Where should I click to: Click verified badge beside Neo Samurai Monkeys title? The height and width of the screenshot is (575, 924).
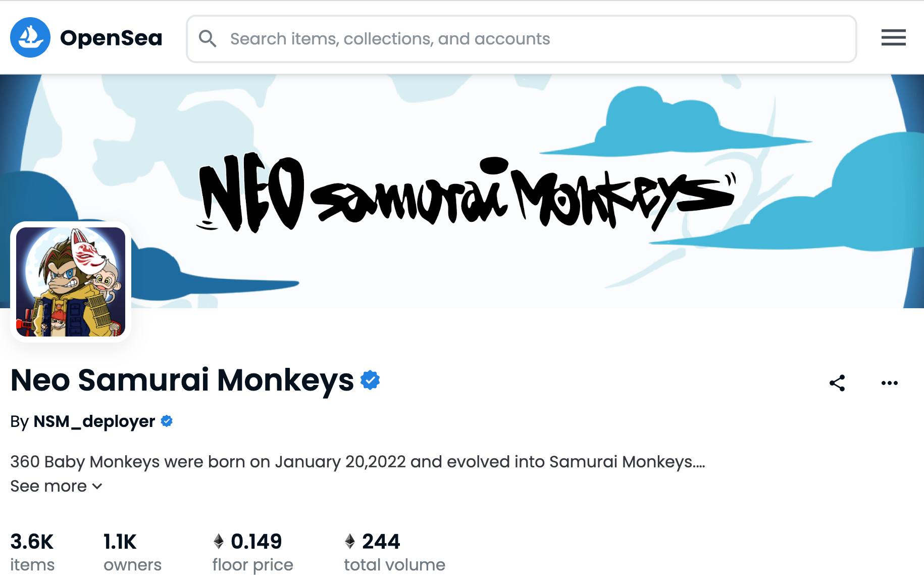[370, 380]
